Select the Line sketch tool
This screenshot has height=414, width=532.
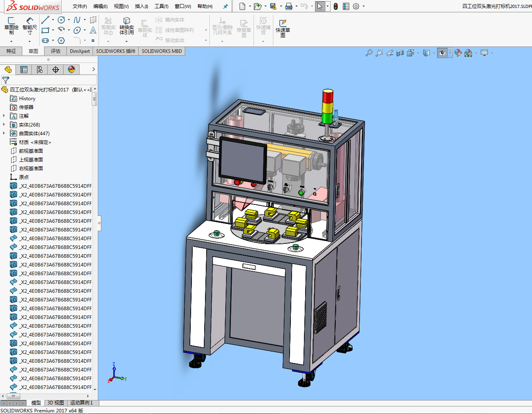click(x=45, y=20)
